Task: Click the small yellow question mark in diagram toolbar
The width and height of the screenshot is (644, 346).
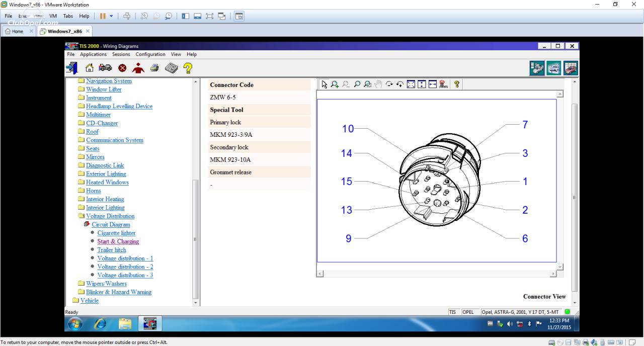Action: [x=457, y=84]
